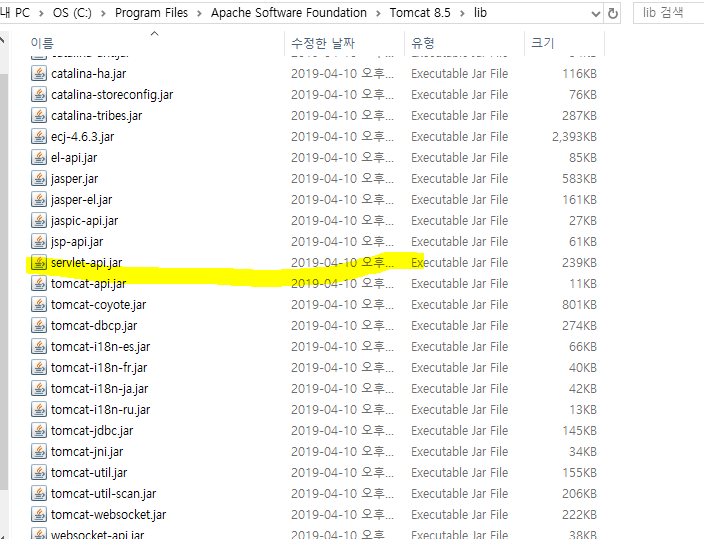Image resolution: width=704 pixels, height=539 pixels.
Task: Click the jasper-el.jar file icon
Action: 39,199
